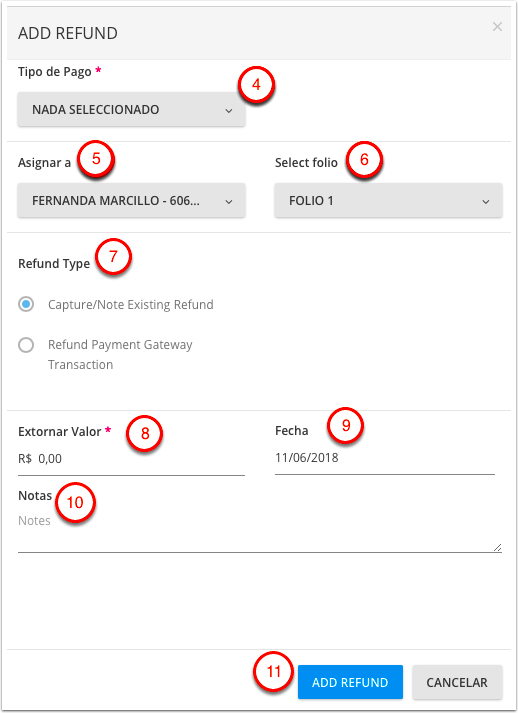Open the Select folio dropdown
Screen dimensions: 518x713
(x=388, y=201)
